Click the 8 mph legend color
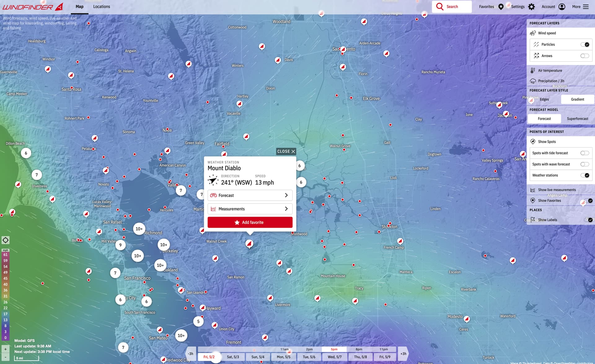Screen dimensions: 595x364 (5, 326)
